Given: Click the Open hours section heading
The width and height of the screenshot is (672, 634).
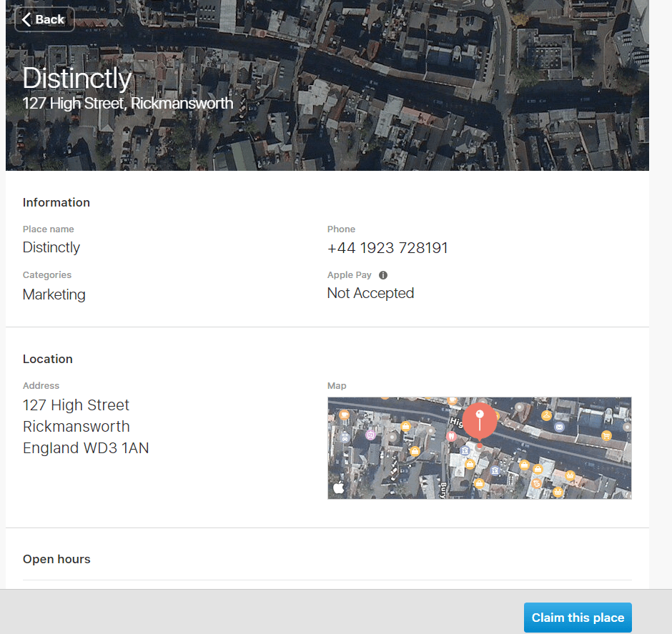Looking at the screenshot, I should tap(56, 559).
